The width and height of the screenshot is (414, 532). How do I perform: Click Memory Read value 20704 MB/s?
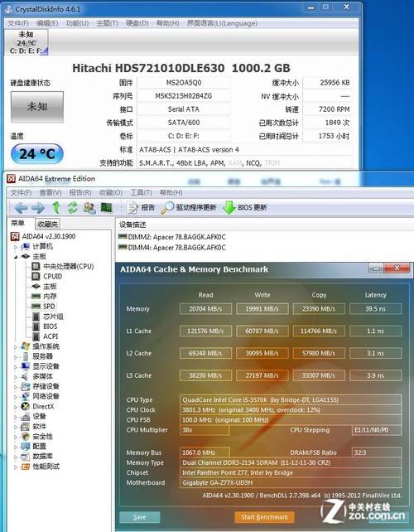pos(205,309)
